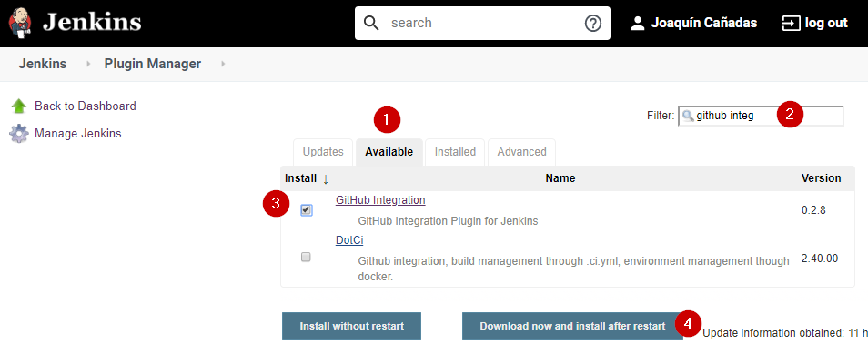Click the DotCi description text
868x355 pixels.
coord(573,269)
